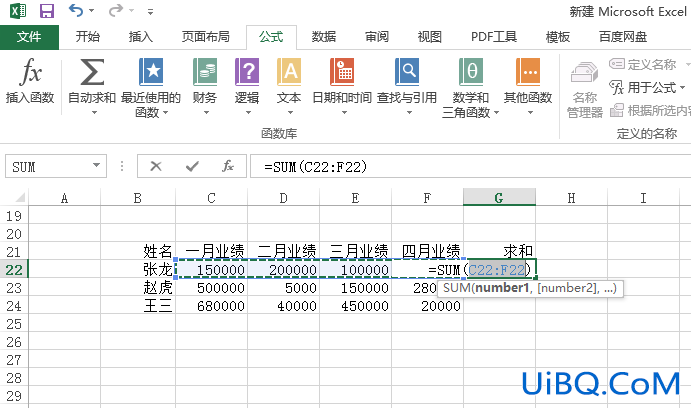Open the 逻辑 functions icon

click(x=247, y=71)
